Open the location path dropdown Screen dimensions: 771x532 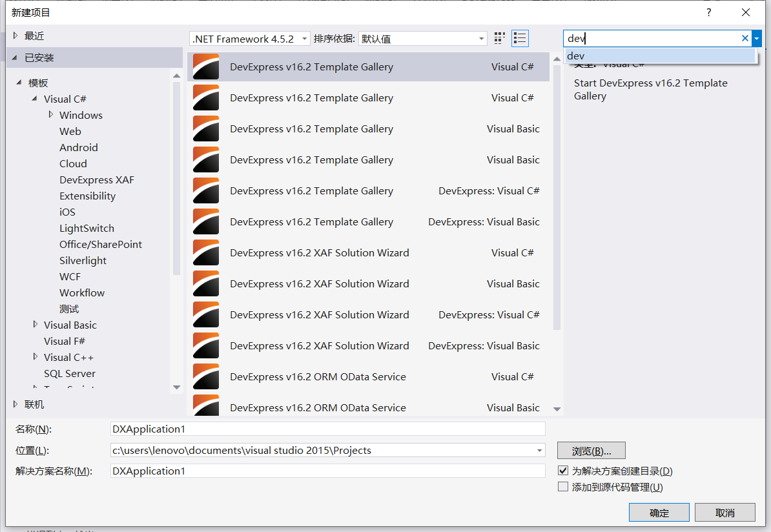click(539, 451)
